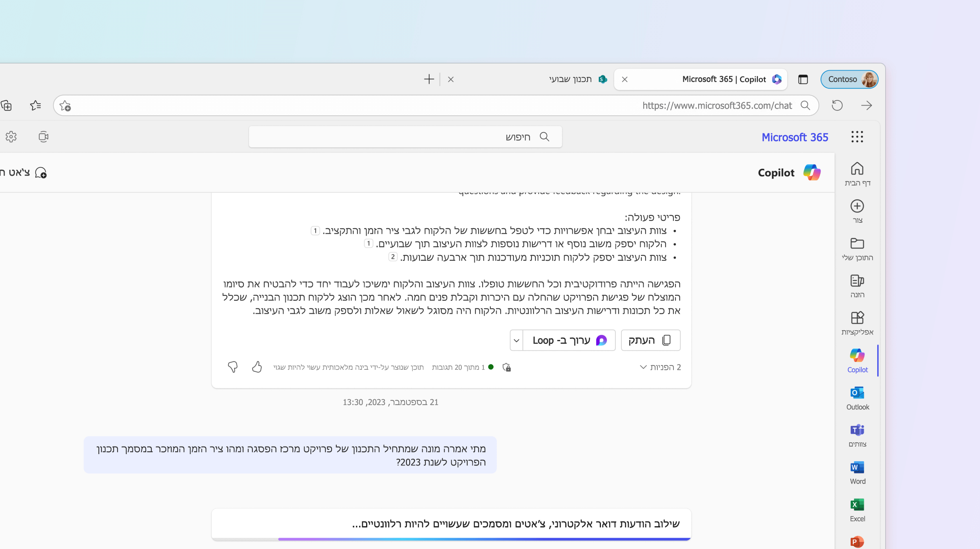Open the favorites list icon
This screenshot has height=549, width=980.
pyautogui.click(x=35, y=105)
